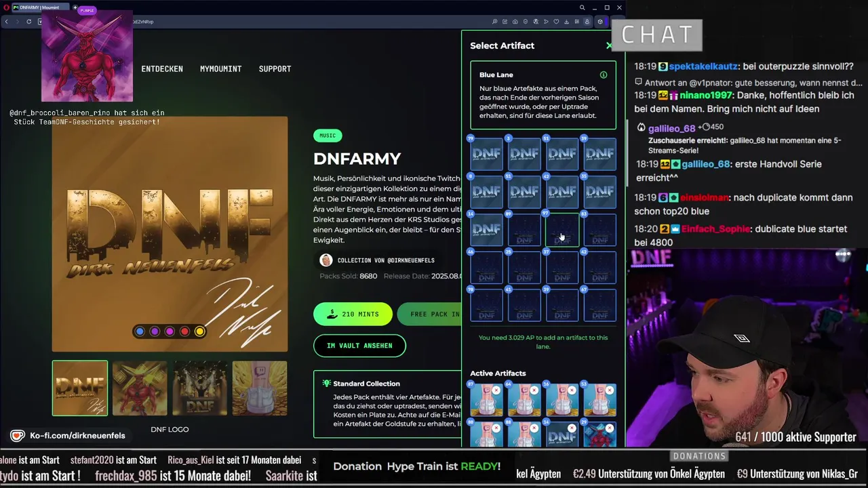The image size is (868, 488).
Task: Remove active artifact number 16
Action: [x=572, y=390]
